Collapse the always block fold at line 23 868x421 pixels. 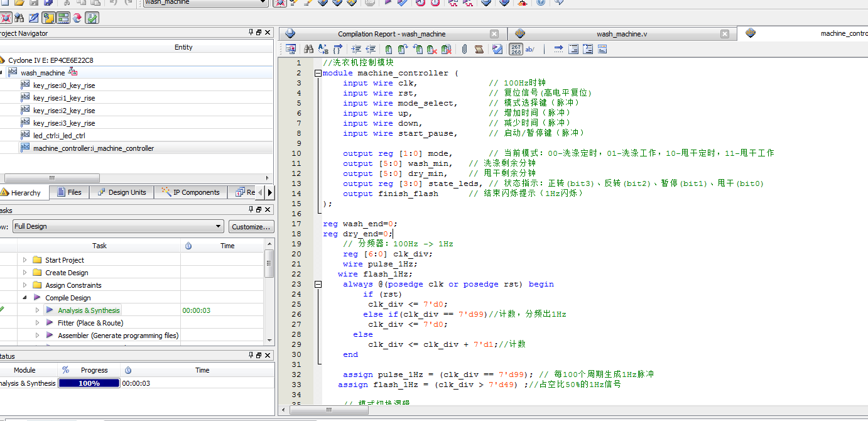pos(318,285)
